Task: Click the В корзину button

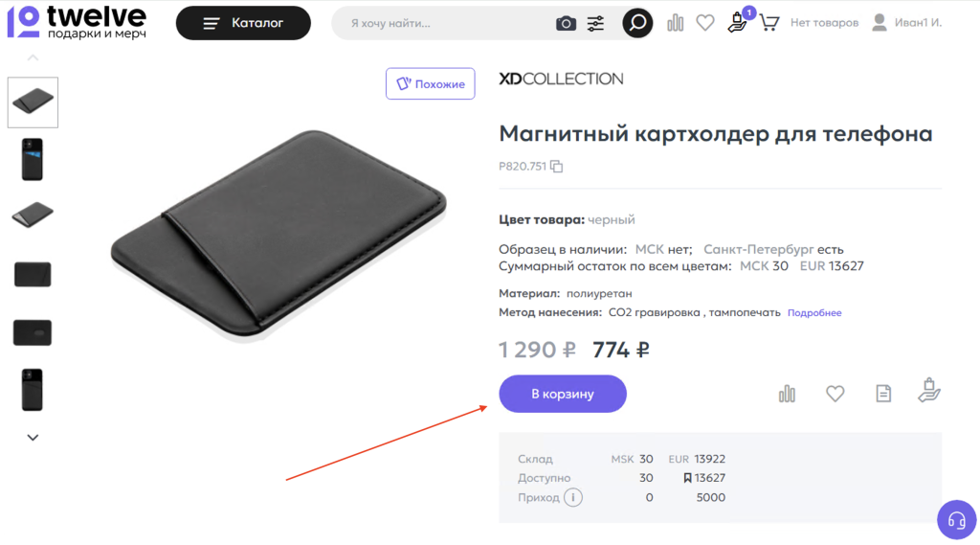Action: pos(563,394)
